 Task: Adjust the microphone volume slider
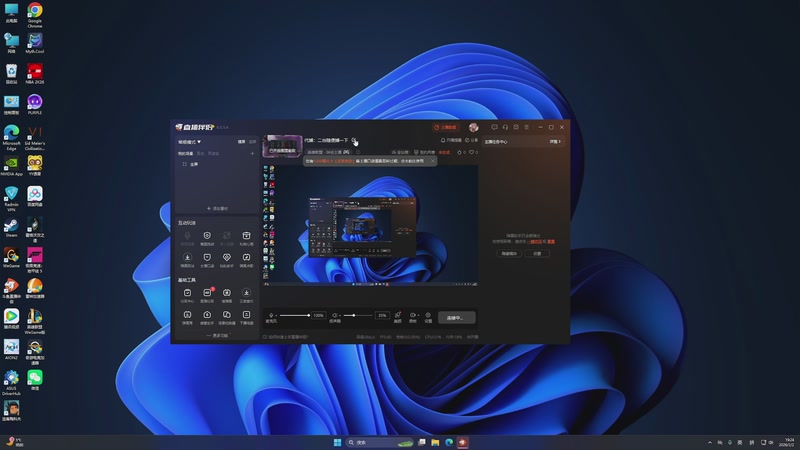tap(294, 315)
